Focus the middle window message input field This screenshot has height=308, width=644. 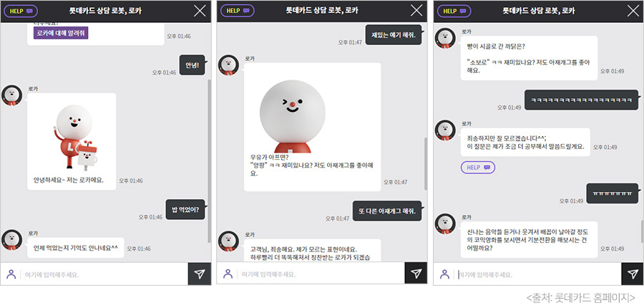[319, 274]
